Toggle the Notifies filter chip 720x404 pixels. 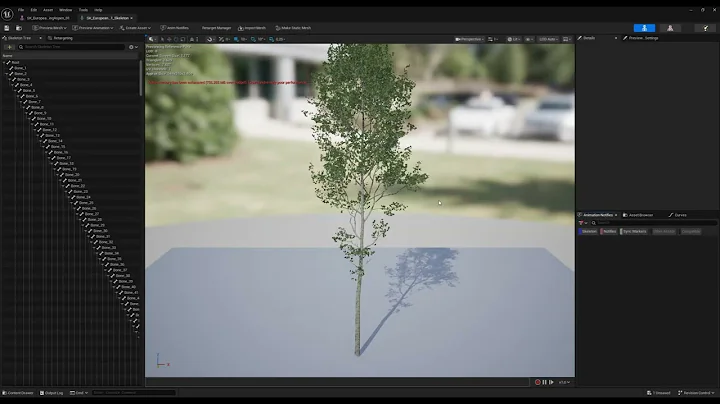coord(608,231)
